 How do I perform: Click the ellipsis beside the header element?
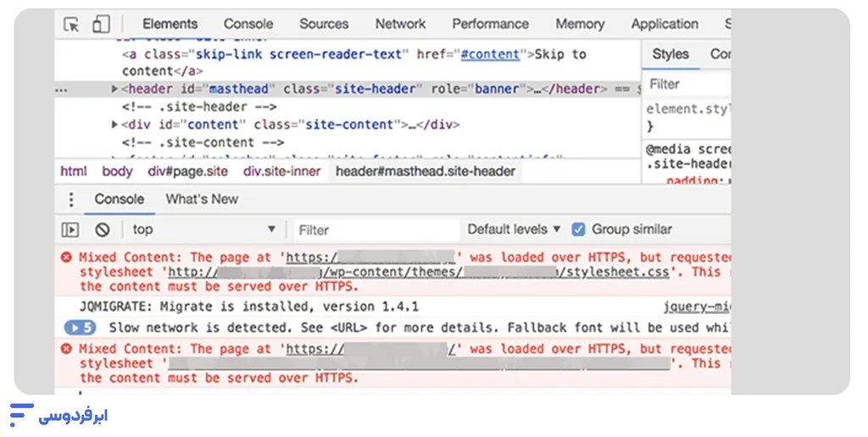tap(62, 89)
